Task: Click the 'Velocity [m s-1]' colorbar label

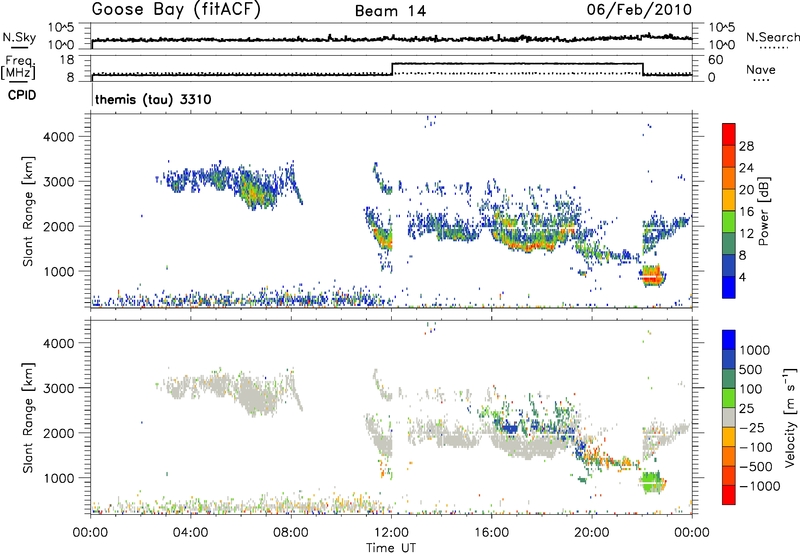Action: point(790,417)
